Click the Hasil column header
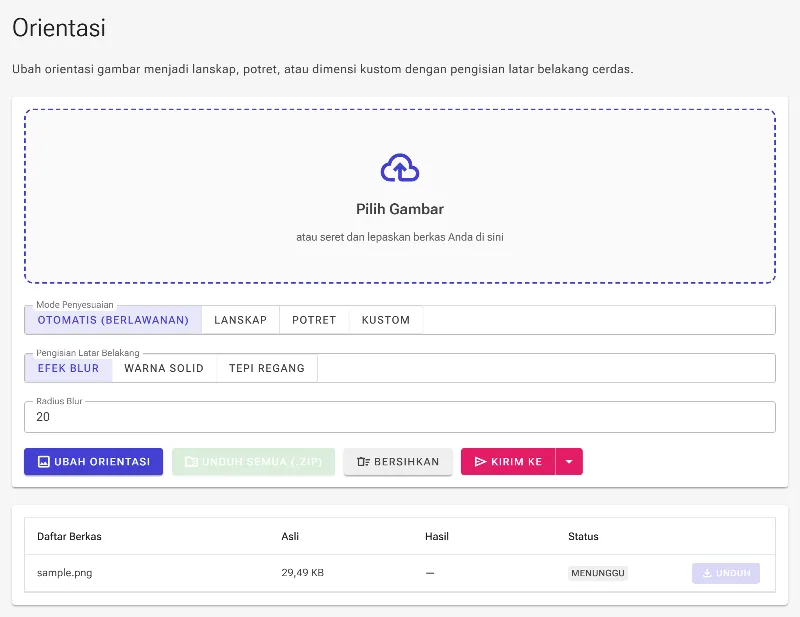The image size is (800, 617). point(437,536)
